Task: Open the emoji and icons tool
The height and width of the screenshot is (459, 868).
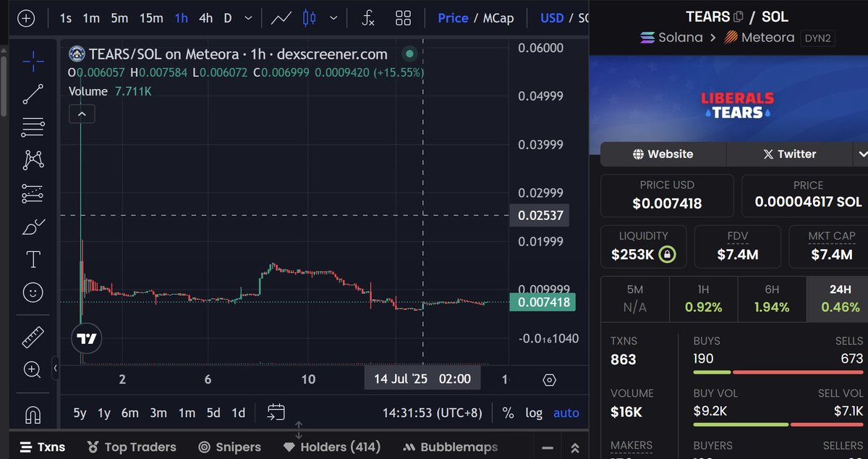Action: (33, 292)
